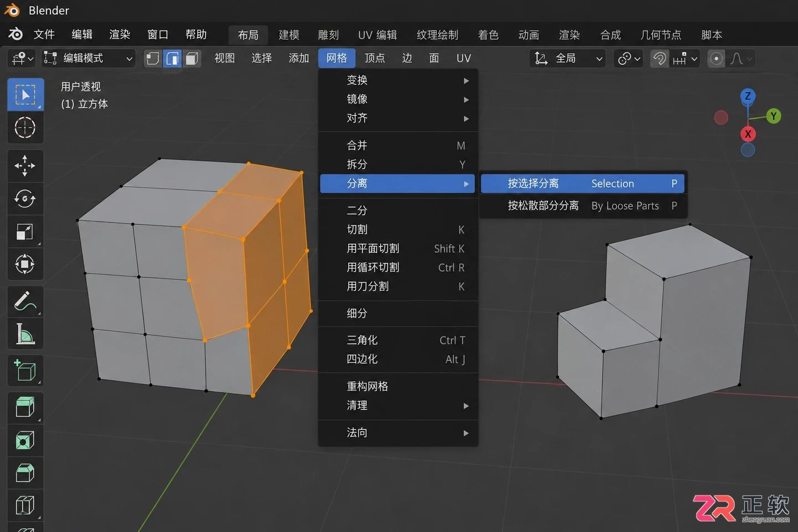Select the Loop Cut tool
The width and height of the screenshot is (798, 532).
(x=25, y=505)
